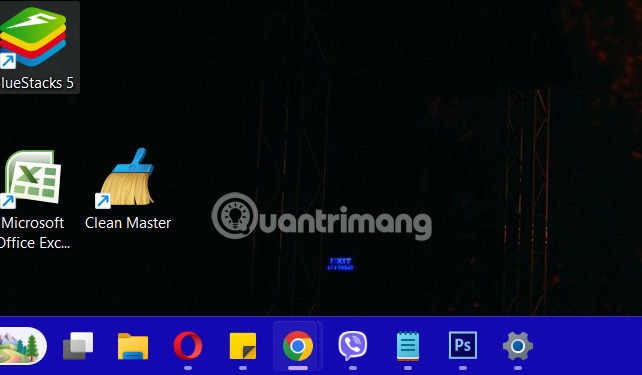
Task: Open File Explorer from the taskbar
Action: (133, 346)
